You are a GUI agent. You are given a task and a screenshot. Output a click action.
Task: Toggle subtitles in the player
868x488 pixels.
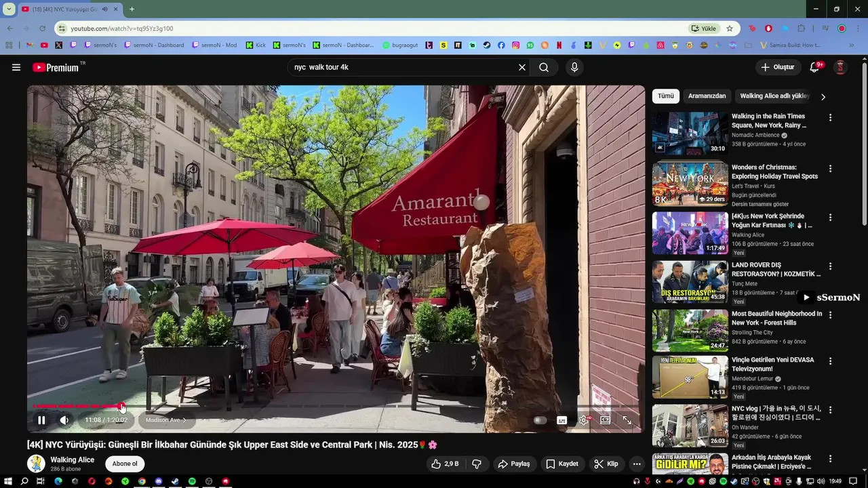(561, 420)
